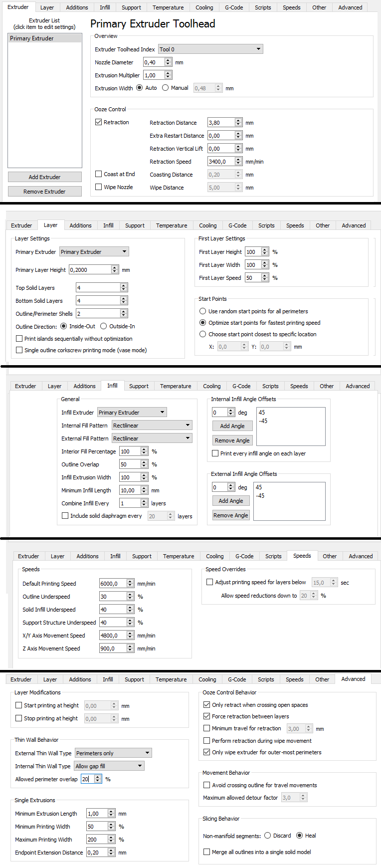Click the X/Y Axis Movement Speed field
This screenshot has width=381, height=868.
[113, 636]
